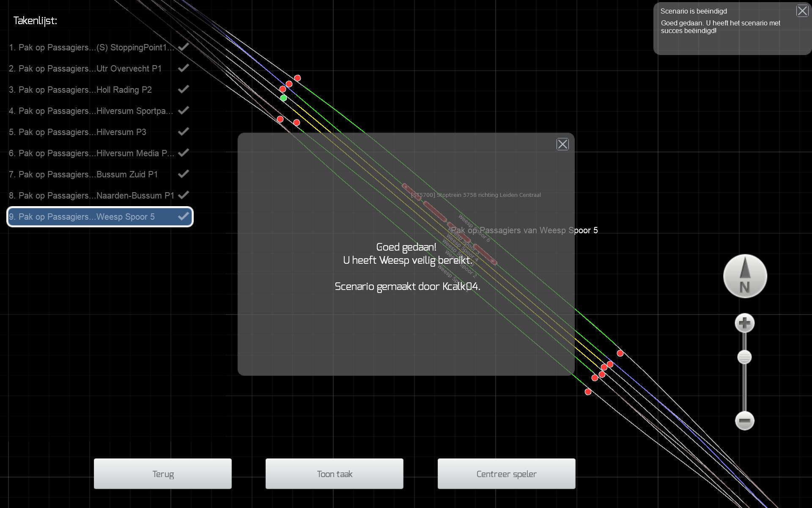Click the north compass icon
The height and width of the screenshot is (508, 812).
[x=745, y=276]
